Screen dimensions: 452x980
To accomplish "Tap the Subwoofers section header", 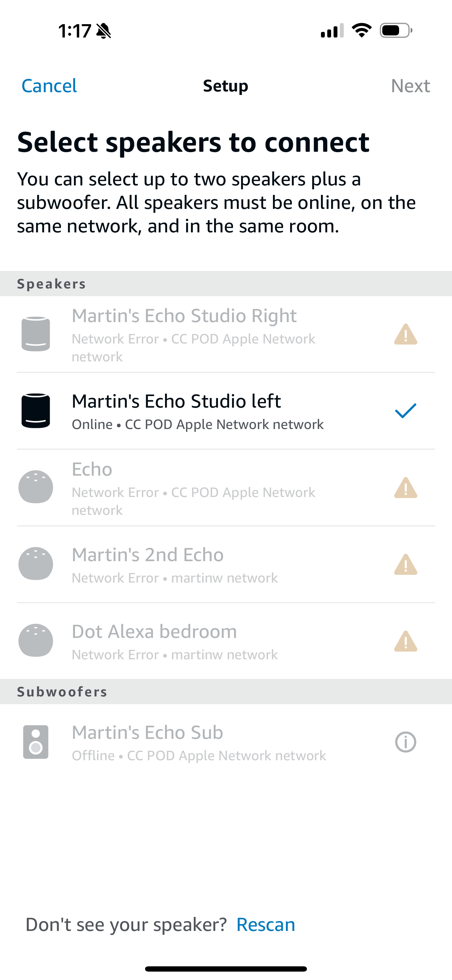I will pos(62,692).
